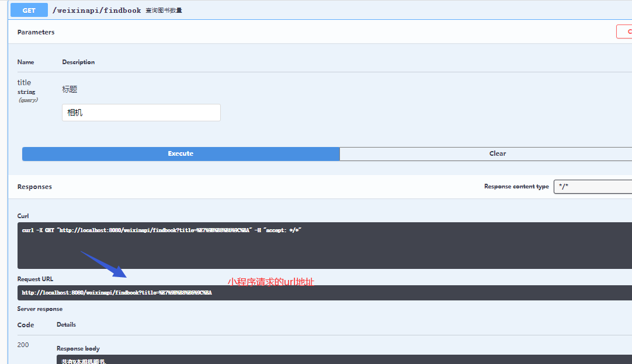The image size is (632, 364).
Task: Execute the findbook request
Action: [x=180, y=153]
